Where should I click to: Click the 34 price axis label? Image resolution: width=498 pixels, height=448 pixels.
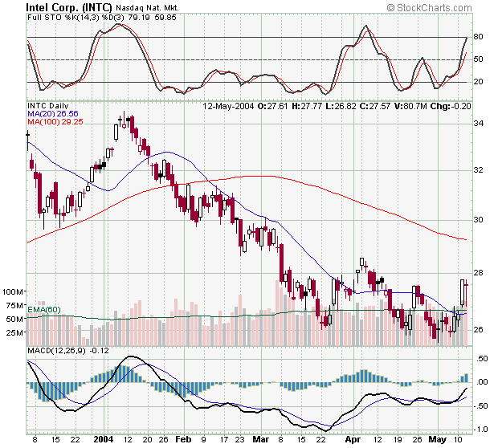(x=478, y=123)
